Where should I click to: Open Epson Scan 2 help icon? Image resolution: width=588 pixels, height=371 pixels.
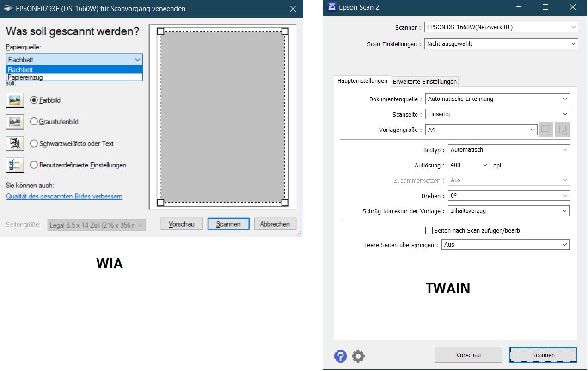(341, 356)
